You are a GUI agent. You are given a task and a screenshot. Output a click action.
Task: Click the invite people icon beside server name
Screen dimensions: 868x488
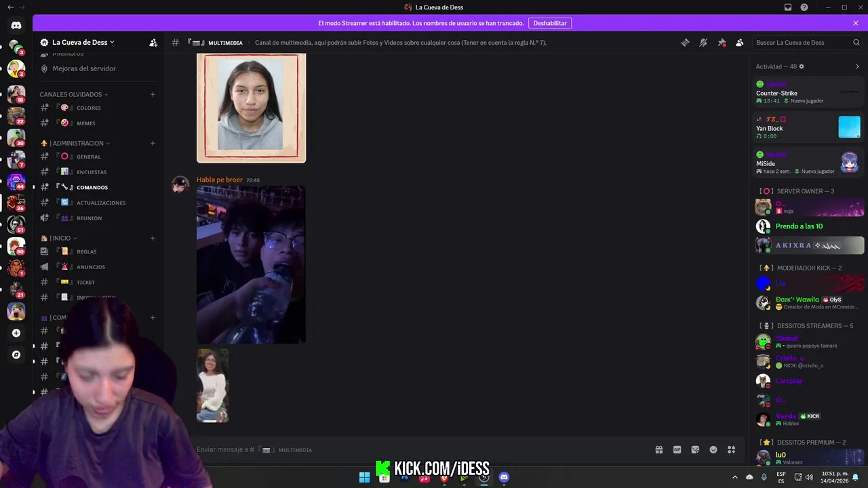pos(153,42)
